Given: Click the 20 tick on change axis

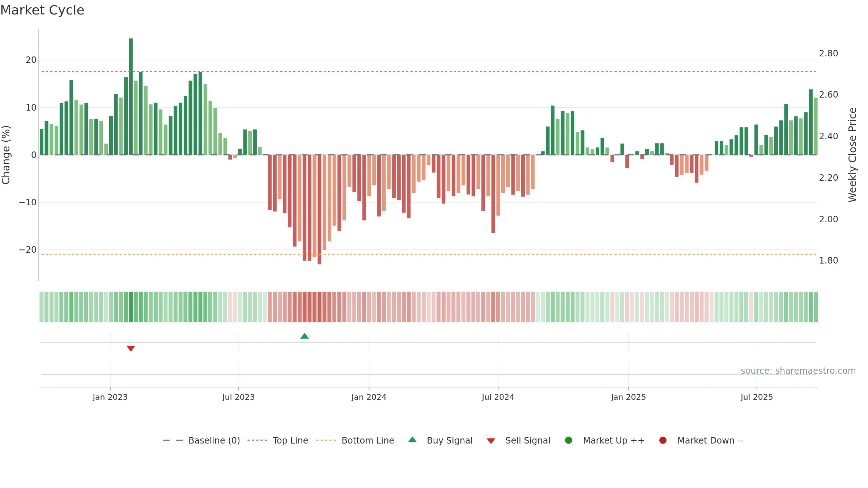Looking at the screenshot, I should 31,60.
